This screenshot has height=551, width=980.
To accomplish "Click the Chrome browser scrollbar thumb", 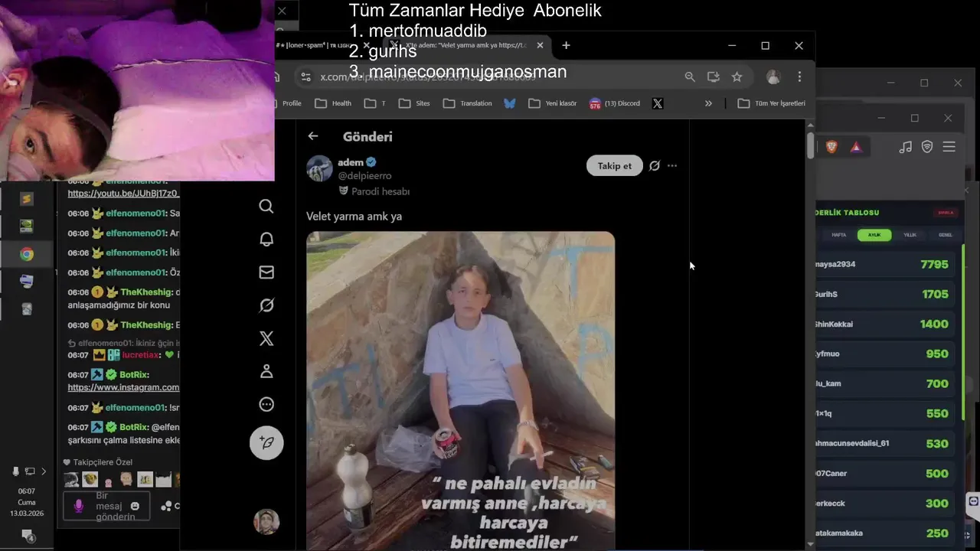I will [811, 145].
